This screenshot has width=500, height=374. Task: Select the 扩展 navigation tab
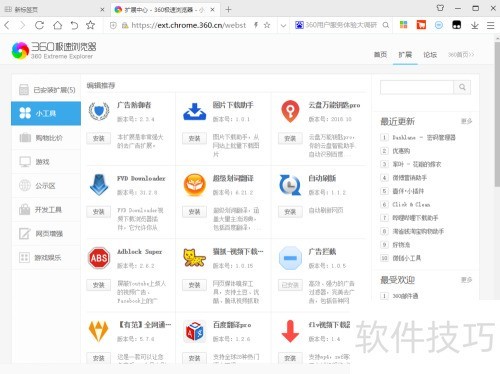click(405, 55)
